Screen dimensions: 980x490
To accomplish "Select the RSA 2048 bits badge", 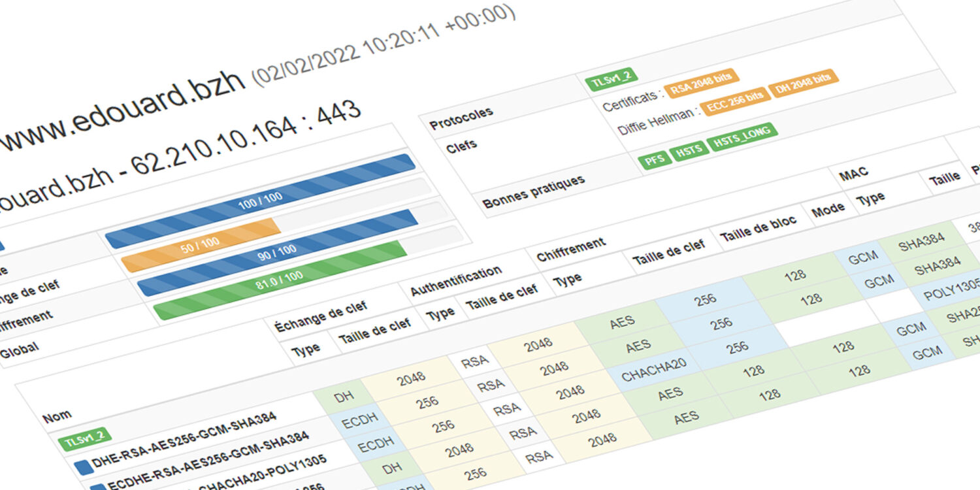I will 702,84.
